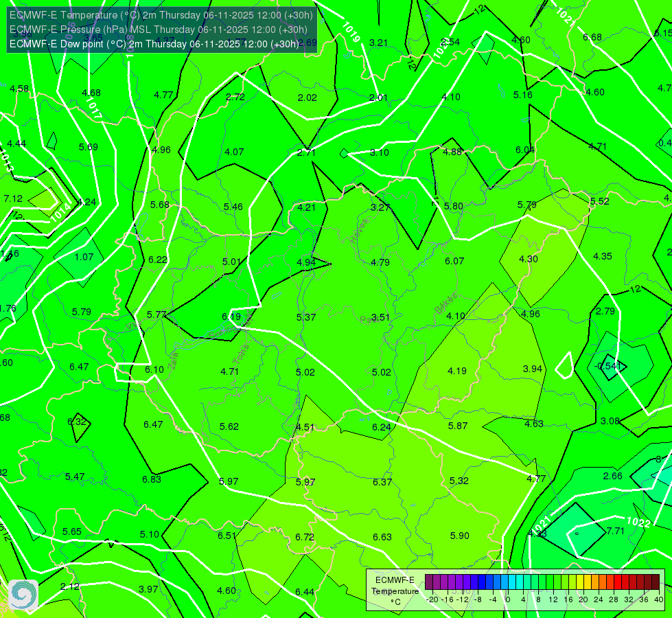Click the 6.24 value on the map

pyautogui.click(x=382, y=427)
